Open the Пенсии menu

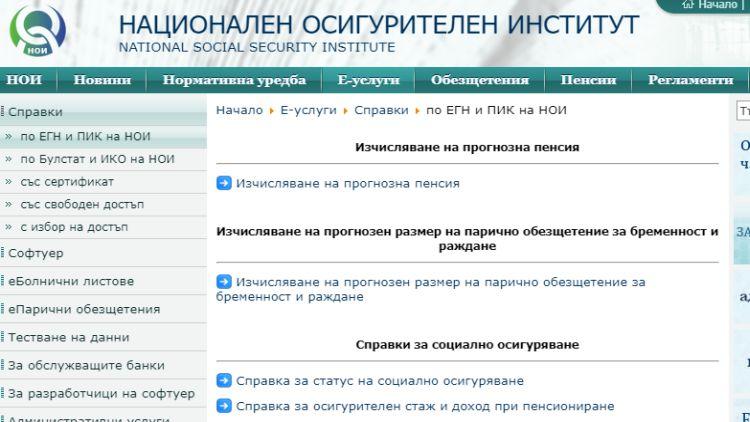pyautogui.click(x=588, y=80)
